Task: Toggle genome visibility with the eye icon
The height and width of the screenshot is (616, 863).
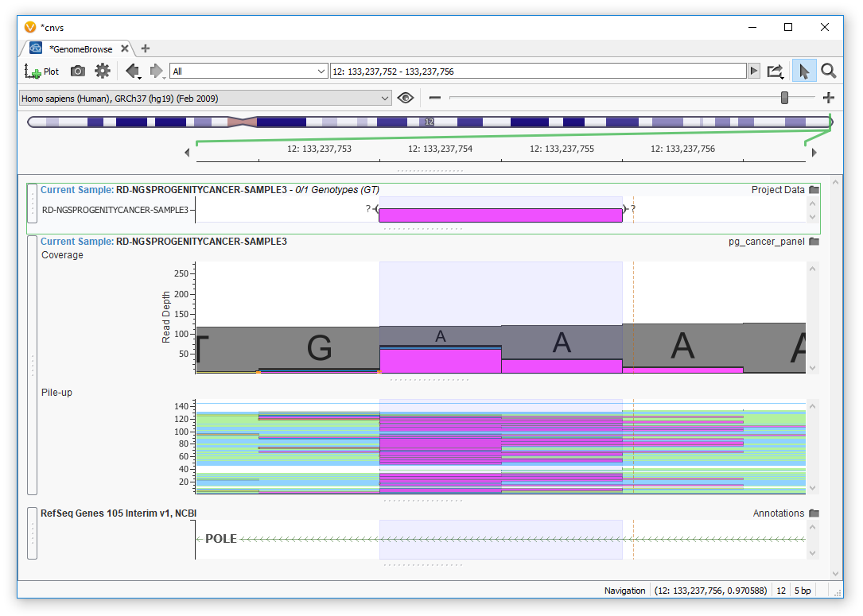Action: click(x=406, y=97)
